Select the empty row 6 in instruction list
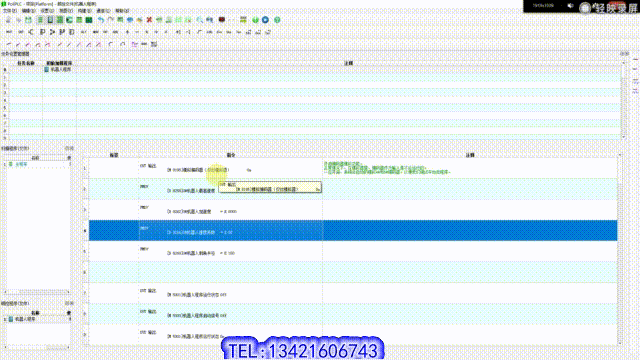This screenshot has height=360, width=640. (353, 272)
